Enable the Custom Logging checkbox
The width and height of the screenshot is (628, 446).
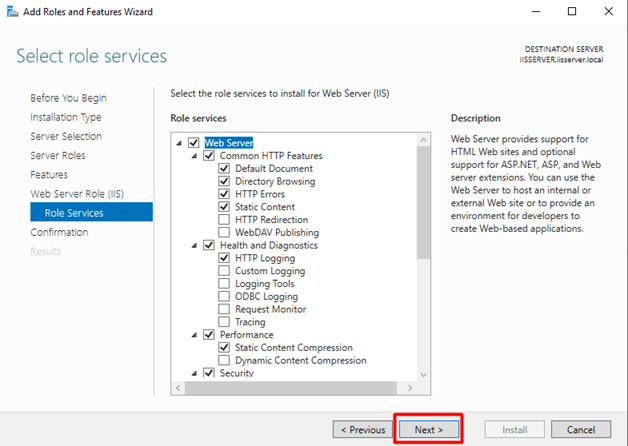224,271
